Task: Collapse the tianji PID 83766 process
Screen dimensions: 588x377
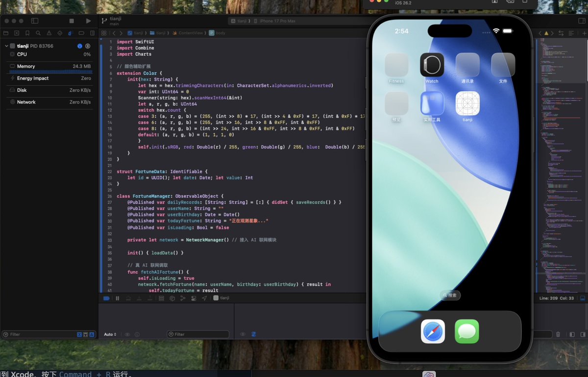Action: pyautogui.click(x=6, y=46)
